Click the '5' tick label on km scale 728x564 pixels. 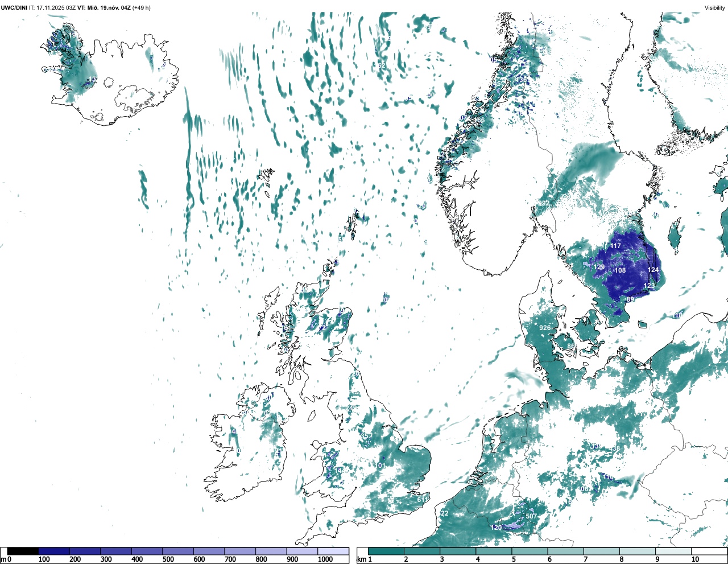pos(513,559)
